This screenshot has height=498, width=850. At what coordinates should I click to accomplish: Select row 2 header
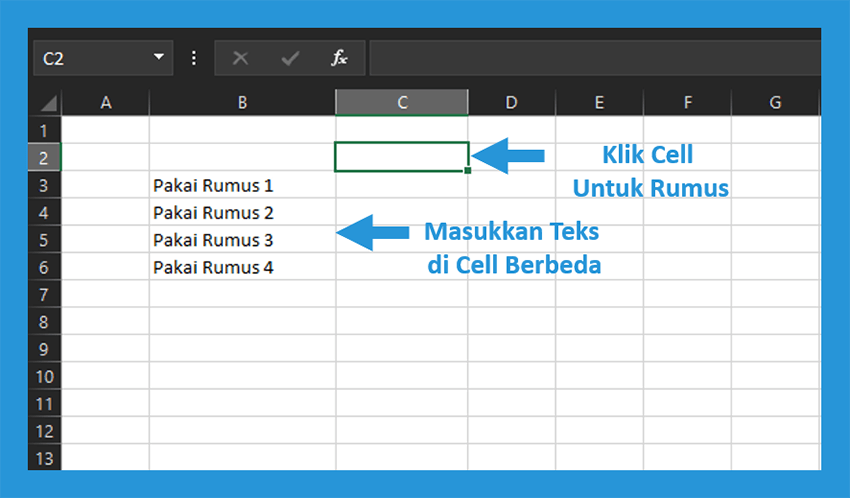44,158
